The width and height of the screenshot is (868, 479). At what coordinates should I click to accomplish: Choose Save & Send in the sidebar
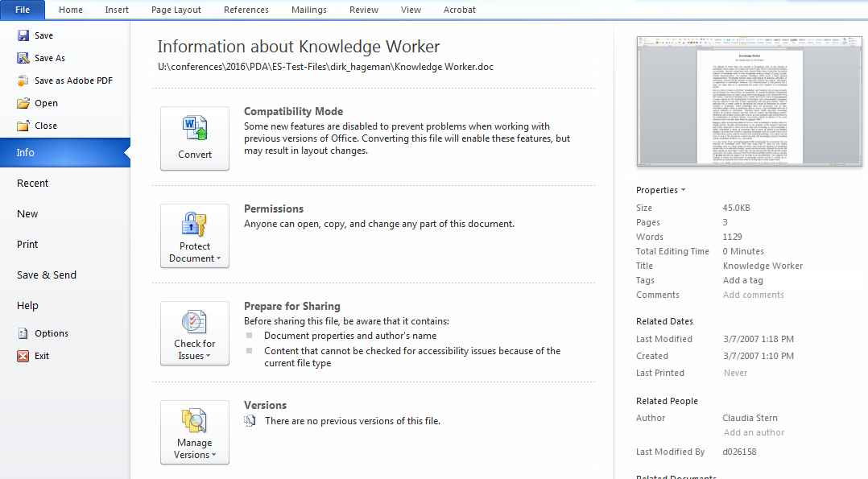pyautogui.click(x=47, y=275)
